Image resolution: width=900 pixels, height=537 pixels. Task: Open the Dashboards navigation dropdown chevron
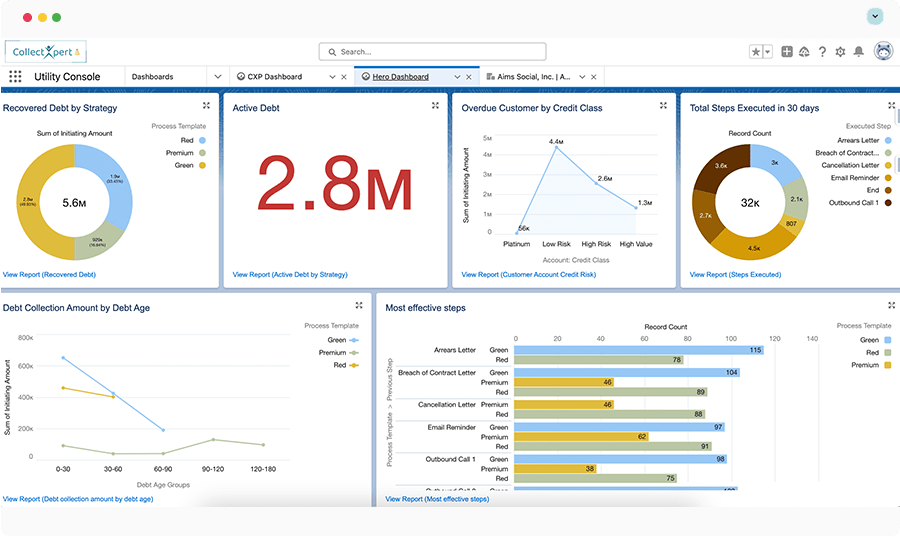[x=218, y=77]
